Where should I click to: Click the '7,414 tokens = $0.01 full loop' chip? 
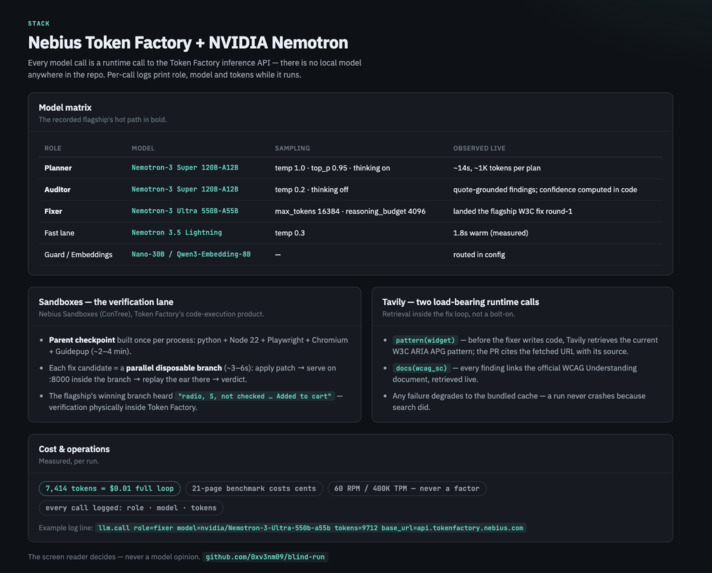pos(109,489)
